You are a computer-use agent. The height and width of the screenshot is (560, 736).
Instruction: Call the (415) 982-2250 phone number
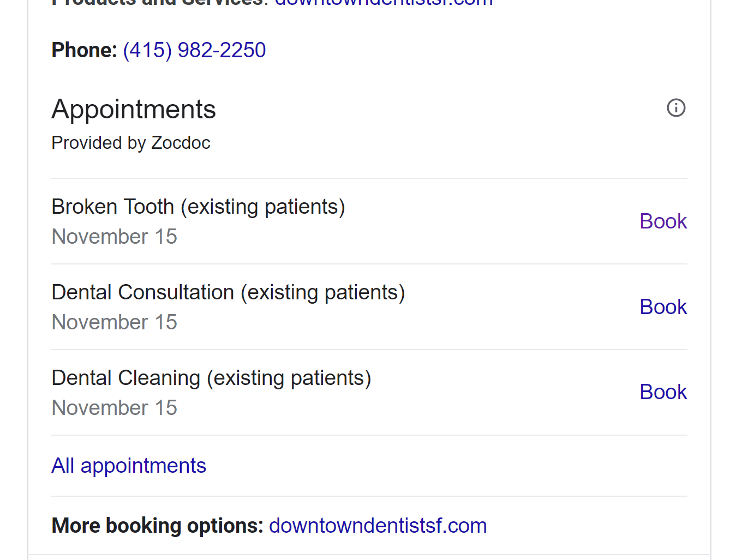pos(194,50)
